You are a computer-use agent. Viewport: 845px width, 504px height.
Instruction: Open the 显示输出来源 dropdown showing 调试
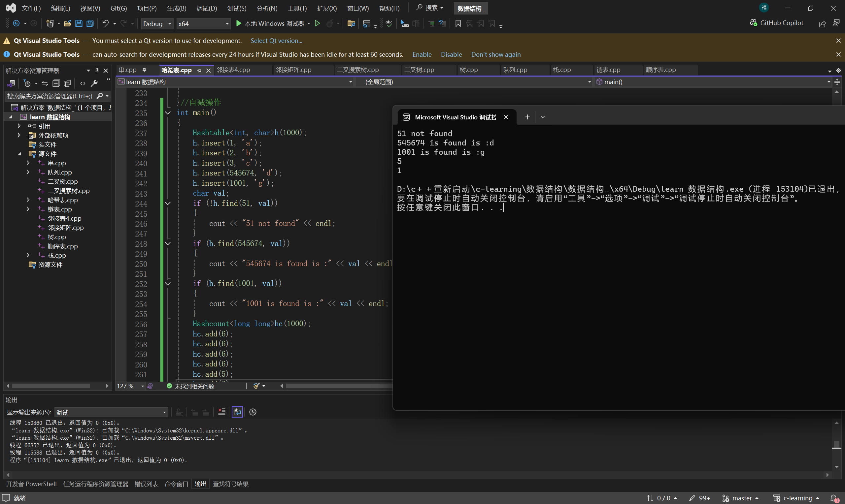(x=111, y=412)
